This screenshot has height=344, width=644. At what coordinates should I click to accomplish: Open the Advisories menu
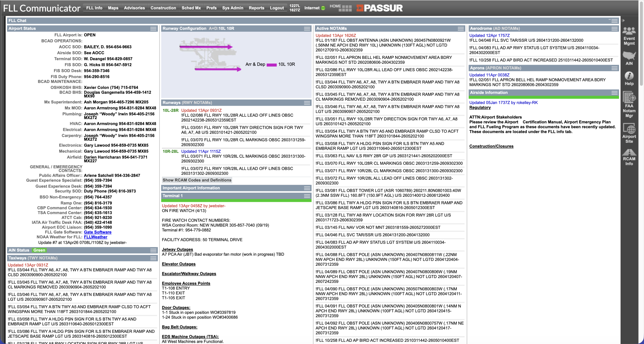point(134,8)
